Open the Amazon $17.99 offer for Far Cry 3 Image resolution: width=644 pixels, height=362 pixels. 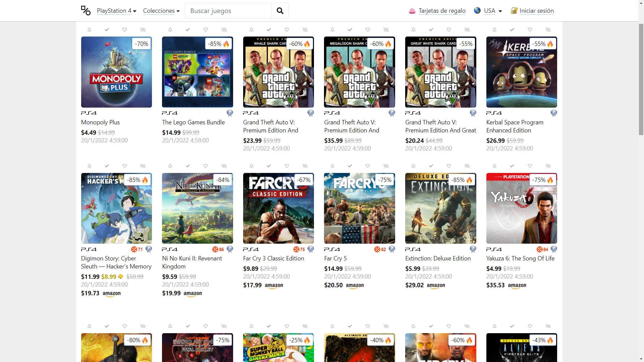tap(263, 285)
